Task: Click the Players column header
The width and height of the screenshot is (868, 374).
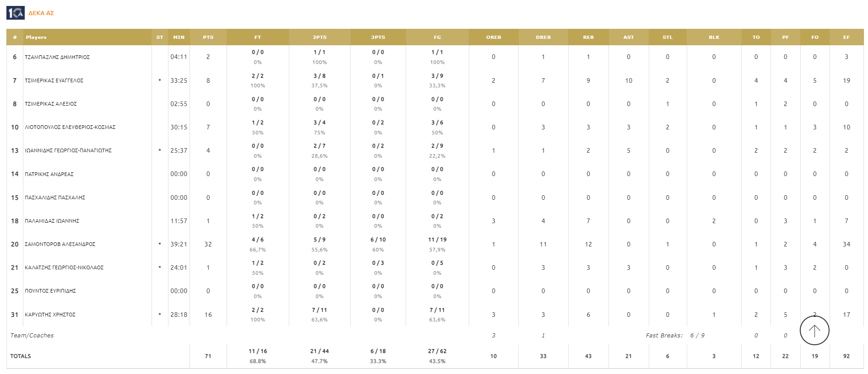Action: (x=36, y=37)
